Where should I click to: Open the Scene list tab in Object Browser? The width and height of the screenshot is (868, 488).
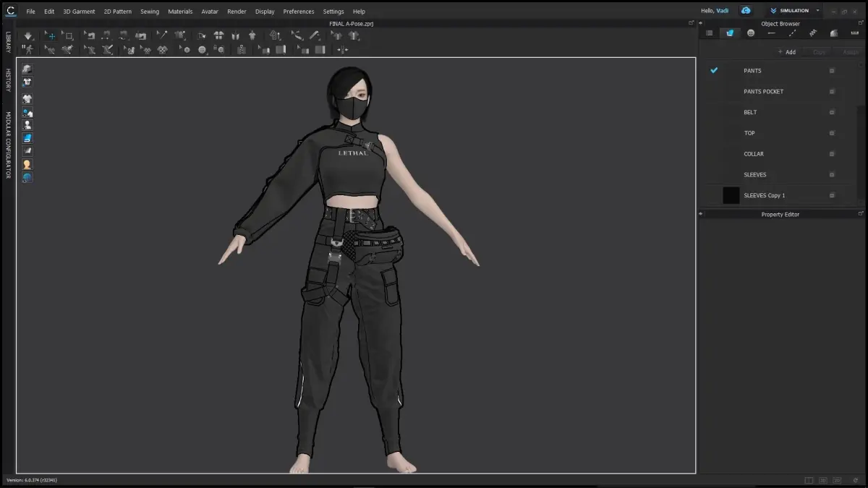(709, 33)
